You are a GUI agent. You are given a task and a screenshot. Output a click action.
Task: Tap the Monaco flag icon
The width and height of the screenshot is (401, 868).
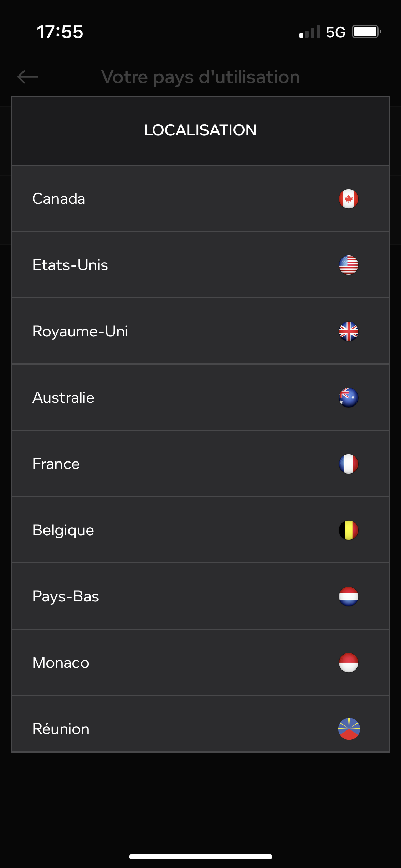(x=348, y=662)
